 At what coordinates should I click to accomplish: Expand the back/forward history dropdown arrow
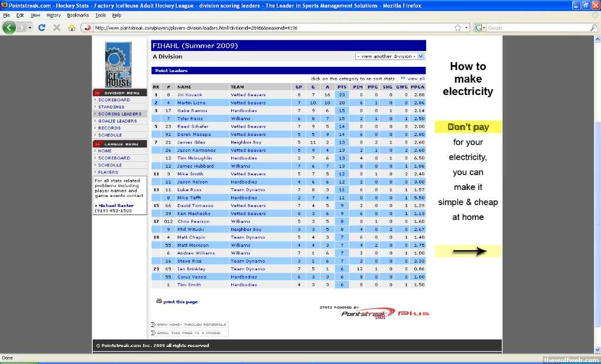(x=29, y=28)
